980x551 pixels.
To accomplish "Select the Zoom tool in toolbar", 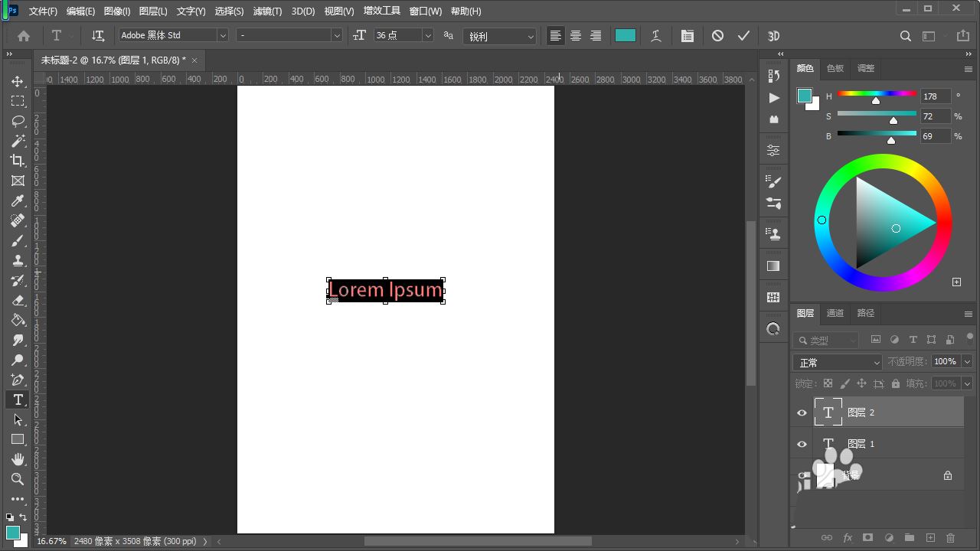I will [18, 479].
